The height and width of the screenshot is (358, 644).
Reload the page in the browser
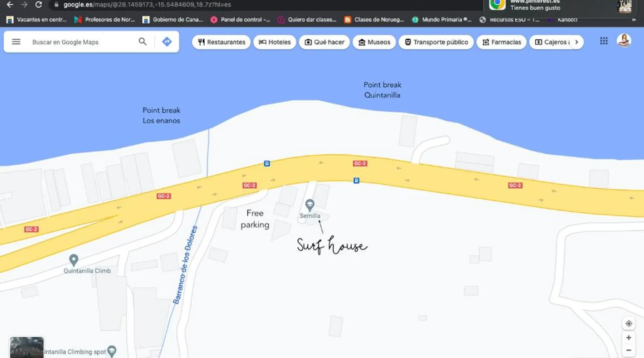[x=39, y=5]
